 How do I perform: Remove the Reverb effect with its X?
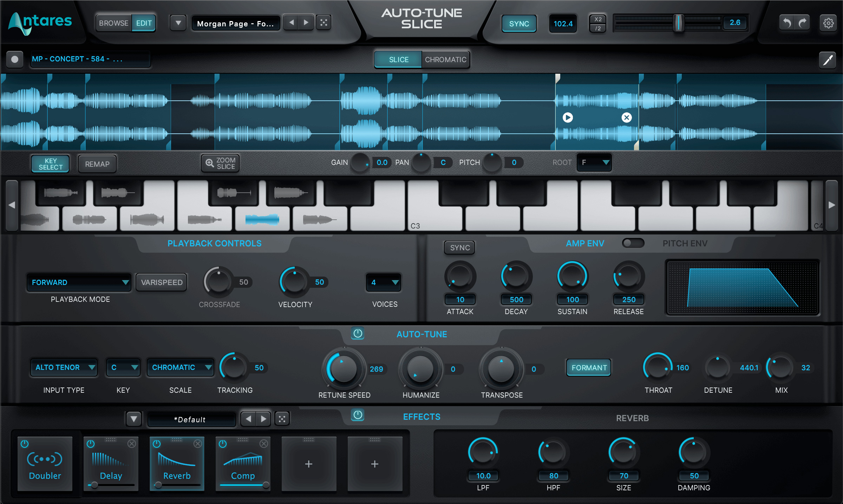198,444
